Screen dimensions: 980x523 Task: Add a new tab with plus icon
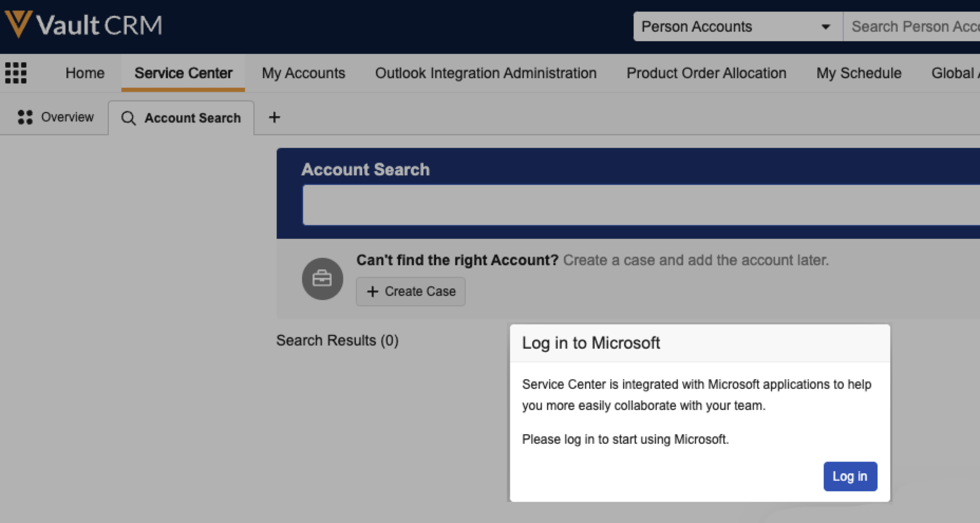click(x=274, y=117)
